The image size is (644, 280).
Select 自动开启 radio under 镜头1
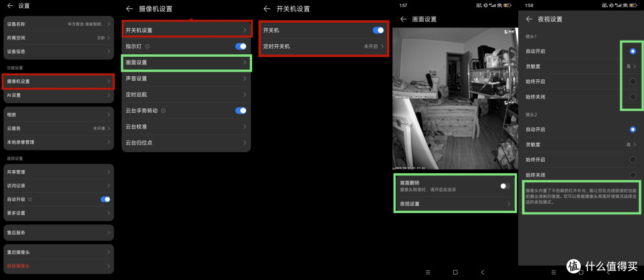click(x=633, y=51)
